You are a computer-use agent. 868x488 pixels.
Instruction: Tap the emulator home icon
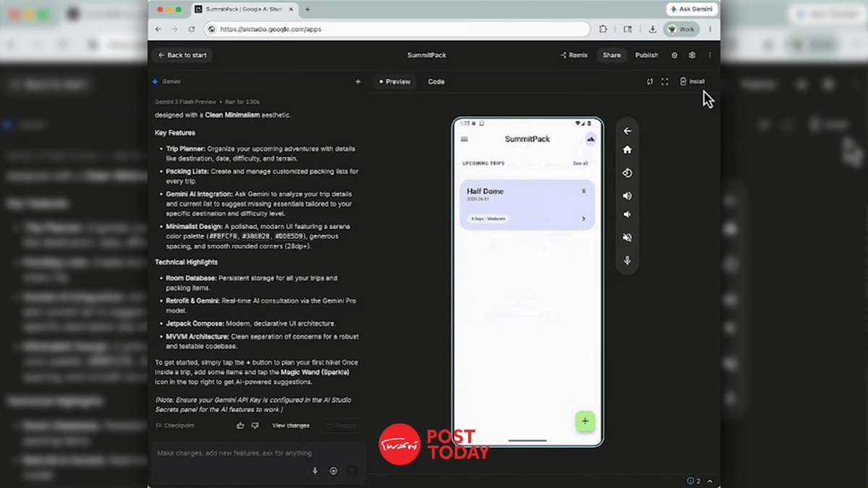coord(627,150)
